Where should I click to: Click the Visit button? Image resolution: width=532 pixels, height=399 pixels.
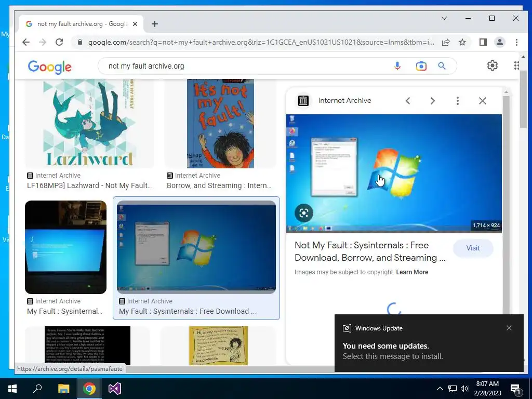point(473,248)
